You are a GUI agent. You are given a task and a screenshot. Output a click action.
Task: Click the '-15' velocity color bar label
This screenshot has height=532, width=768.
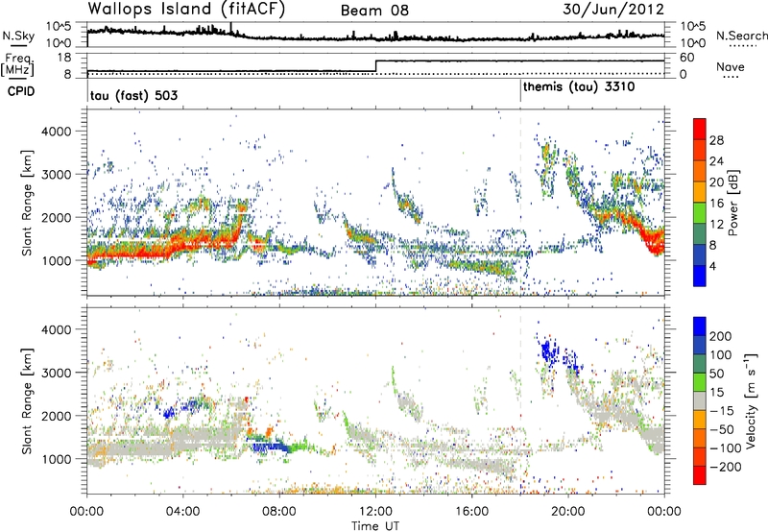point(722,411)
